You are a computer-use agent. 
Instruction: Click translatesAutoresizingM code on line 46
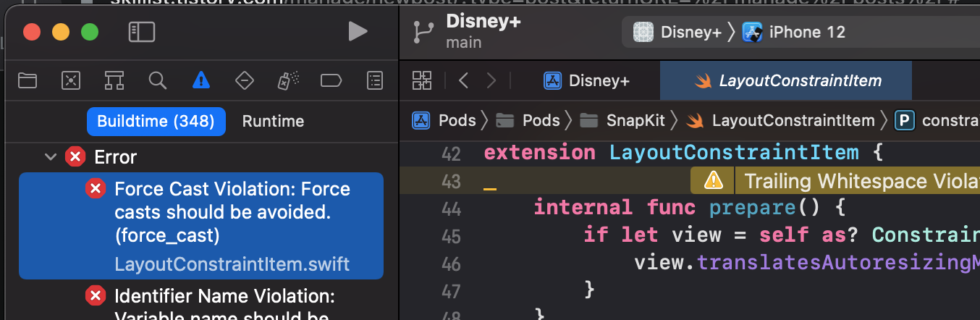pyautogui.click(x=838, y=263)
